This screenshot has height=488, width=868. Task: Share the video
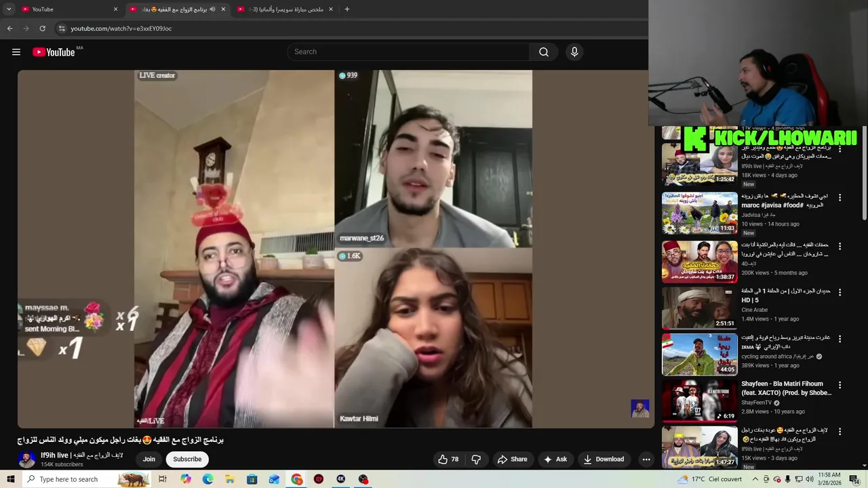tap(512, 459)
